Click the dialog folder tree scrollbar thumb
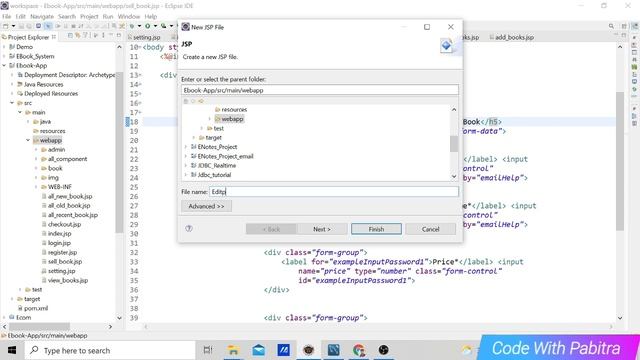The image size is (640, 360). point(454,144)
